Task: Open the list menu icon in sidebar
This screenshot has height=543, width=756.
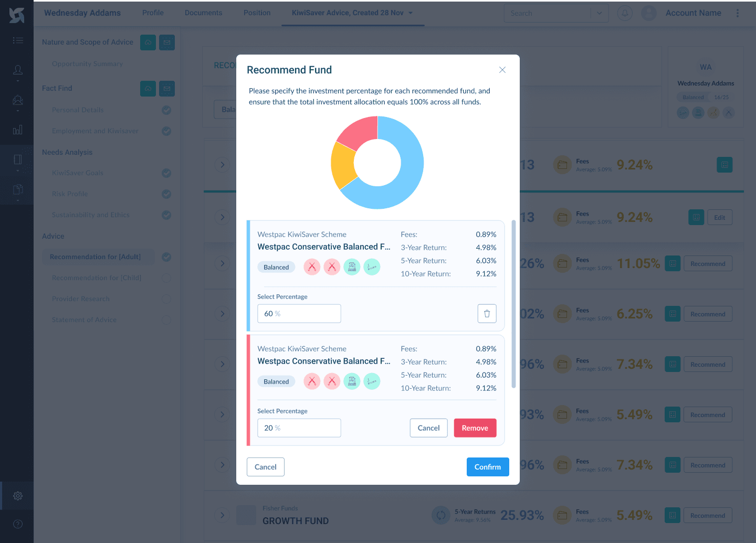Action: (18, 40)
